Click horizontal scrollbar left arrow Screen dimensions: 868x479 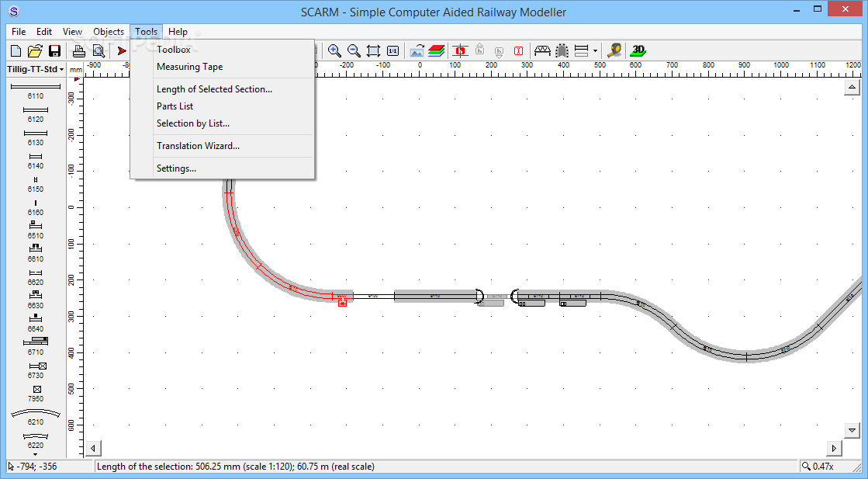(93, 448)
